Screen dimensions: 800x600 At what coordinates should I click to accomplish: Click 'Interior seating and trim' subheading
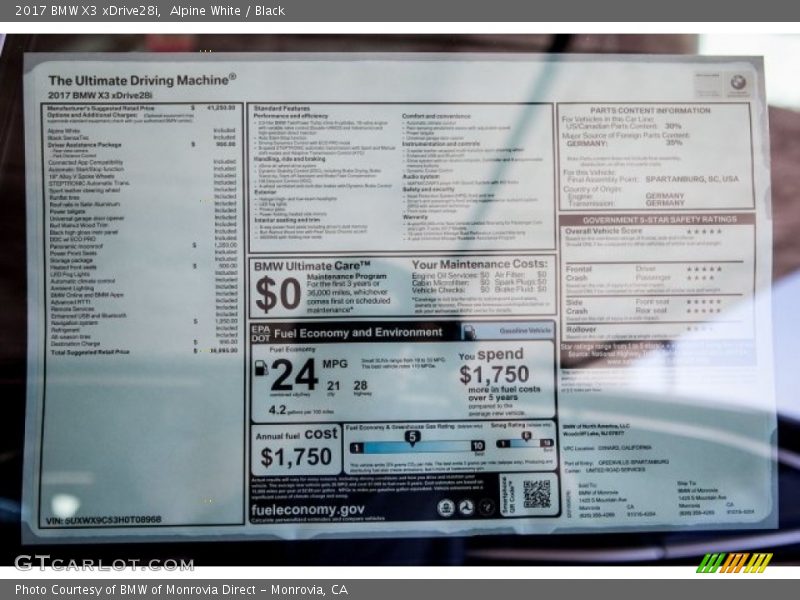coord(287,220)
